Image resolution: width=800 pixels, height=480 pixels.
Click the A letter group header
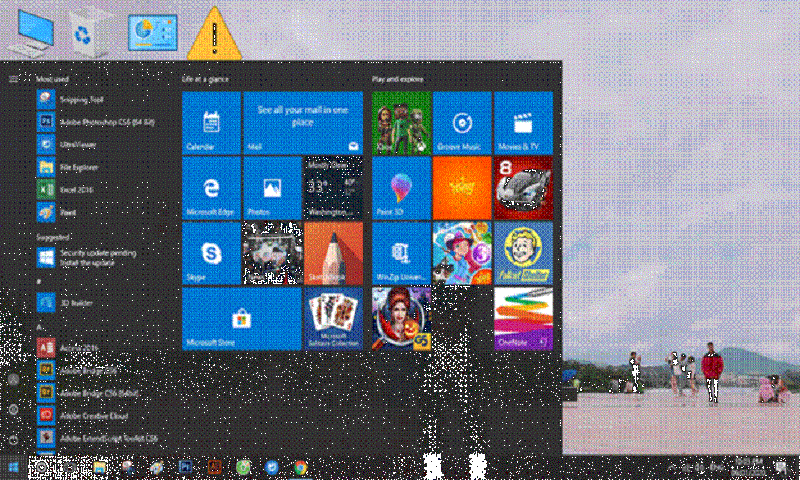(40, 326)
